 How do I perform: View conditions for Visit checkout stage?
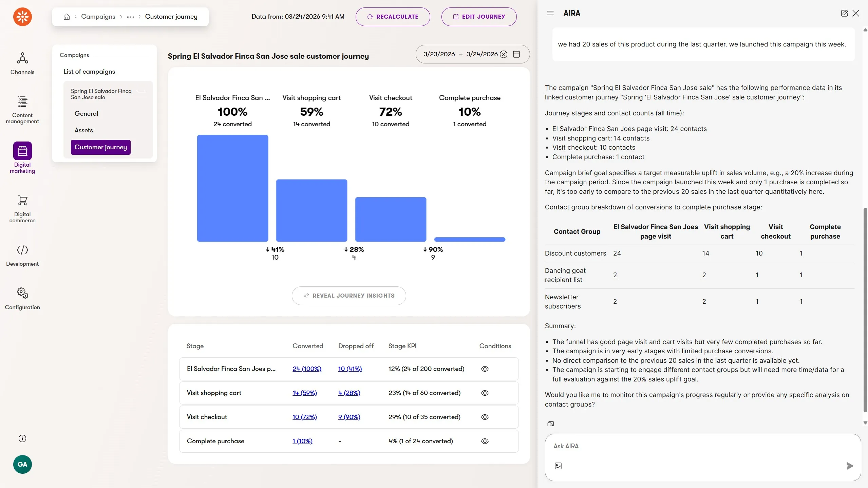(x=485, y=417)
